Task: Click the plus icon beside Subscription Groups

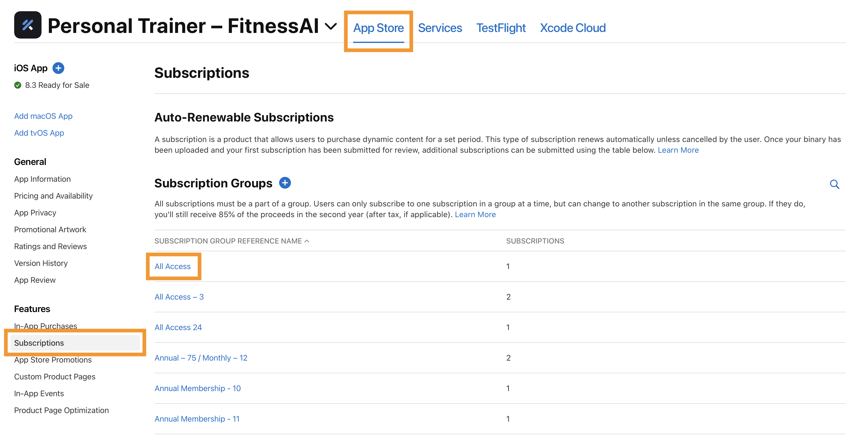Action: (285, 183)
